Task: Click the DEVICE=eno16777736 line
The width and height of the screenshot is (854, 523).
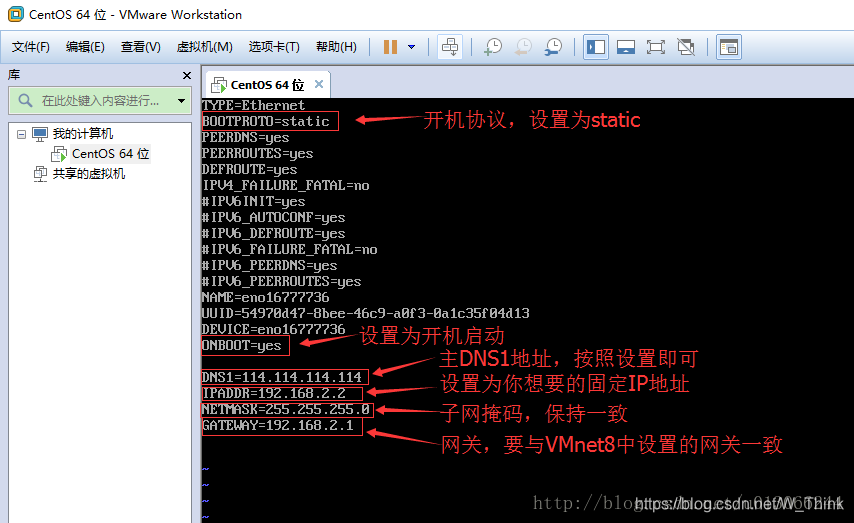Action: coord(273,329)
